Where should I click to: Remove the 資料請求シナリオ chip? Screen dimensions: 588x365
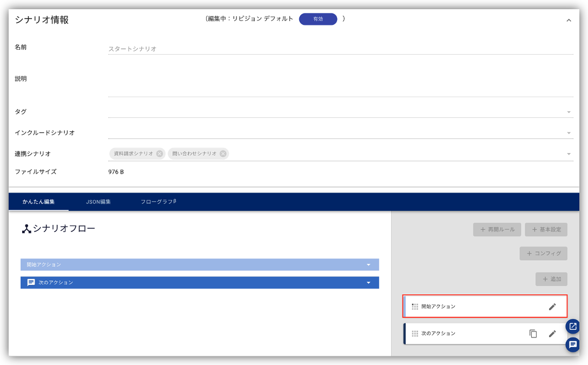[x=160, y=154]
